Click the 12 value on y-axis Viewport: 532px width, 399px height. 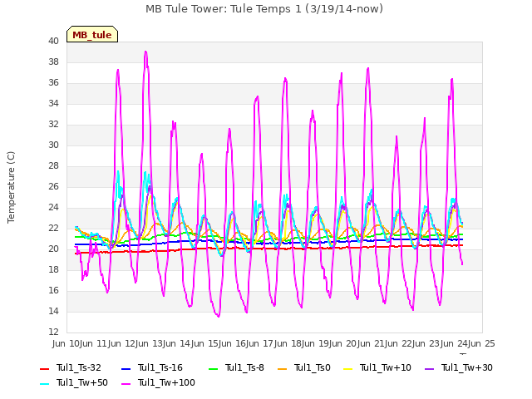[53, 332]
